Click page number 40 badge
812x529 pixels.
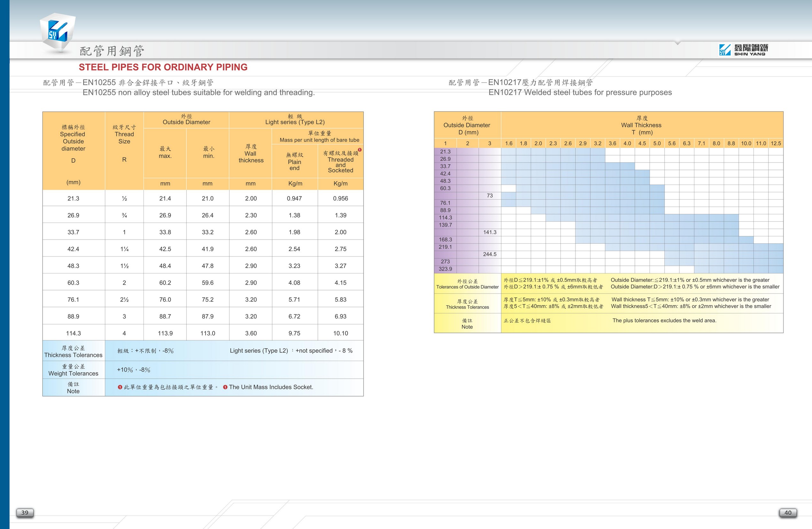pos(788,513)
